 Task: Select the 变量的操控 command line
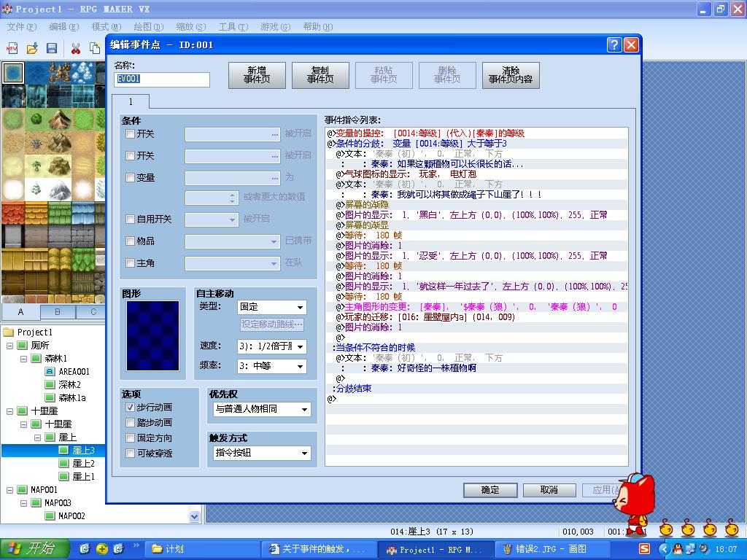point(477,133)
